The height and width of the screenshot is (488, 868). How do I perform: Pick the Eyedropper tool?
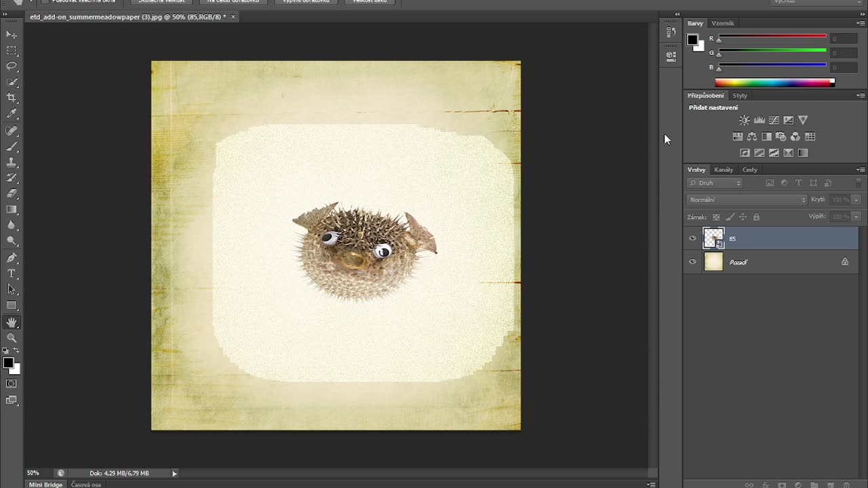[12, 115]
